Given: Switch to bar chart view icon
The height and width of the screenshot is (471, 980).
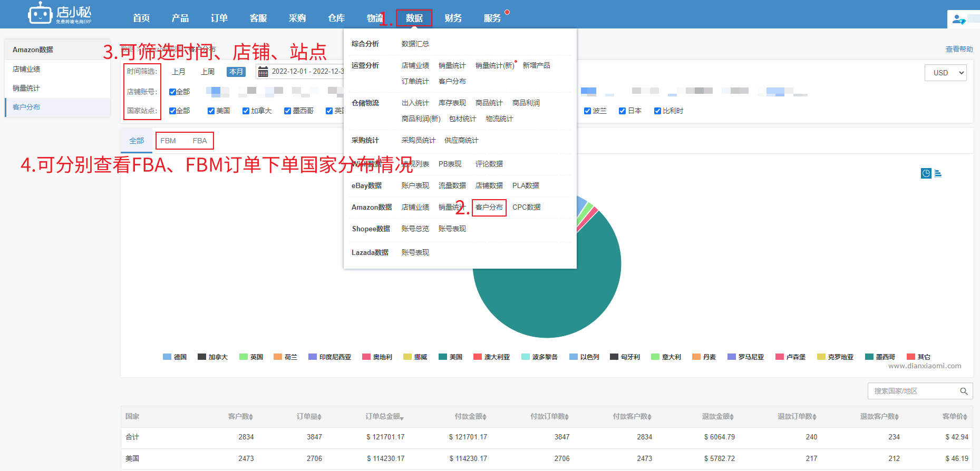Looking at the screenshot, I should tap(938, 173).
